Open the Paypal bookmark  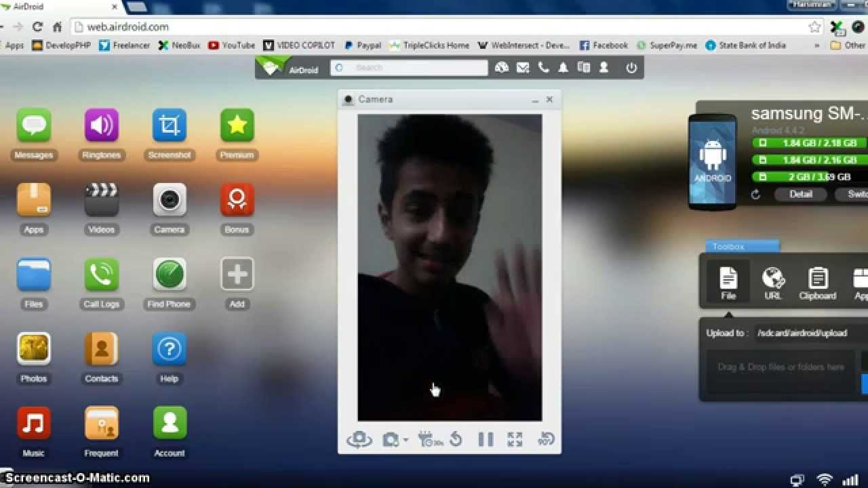(x=362, y=45)
